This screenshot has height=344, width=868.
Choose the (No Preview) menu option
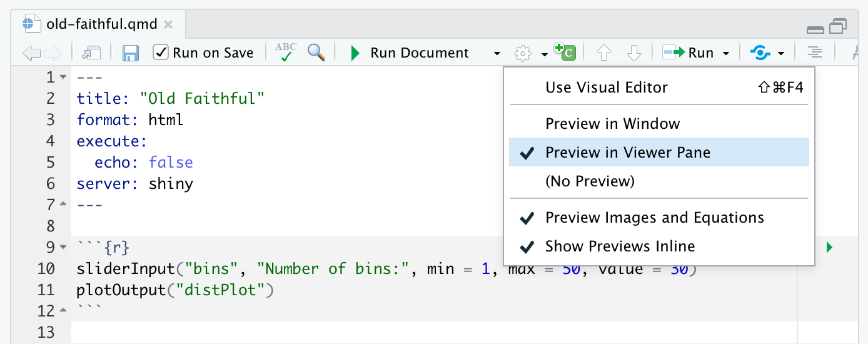pyautogui.click(x=590, y=181)
